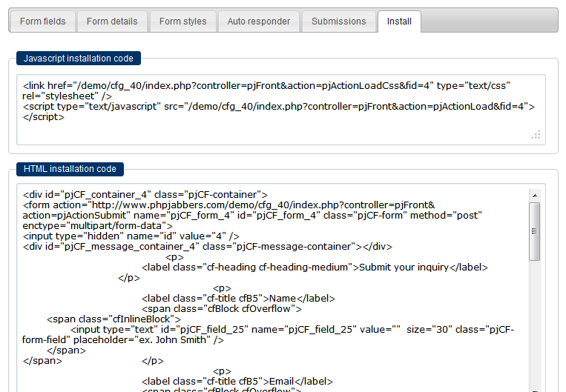
Task: Click the line with "Email</label>"
Action: [237, 382]
